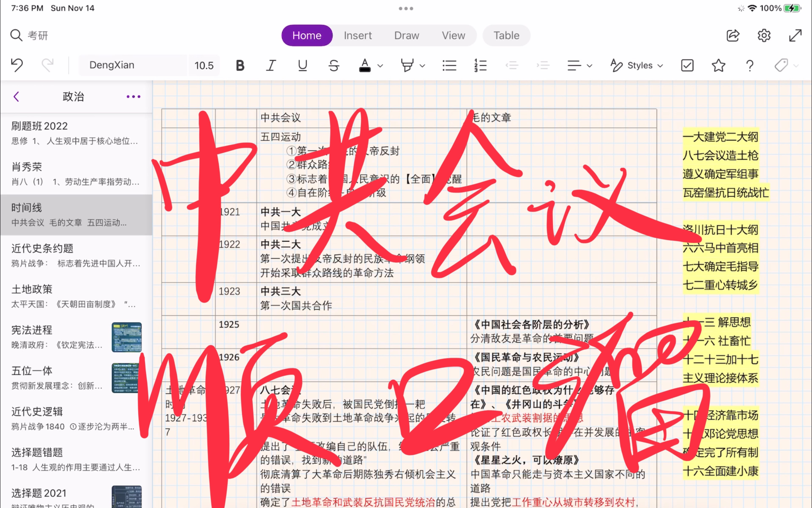Expand the alignment options dropdown
Viewport: 812px width, 508px height.
tap(590, 66)
